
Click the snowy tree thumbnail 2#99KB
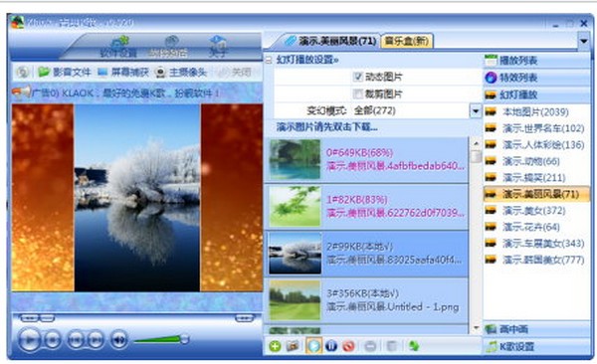point(296,254)
